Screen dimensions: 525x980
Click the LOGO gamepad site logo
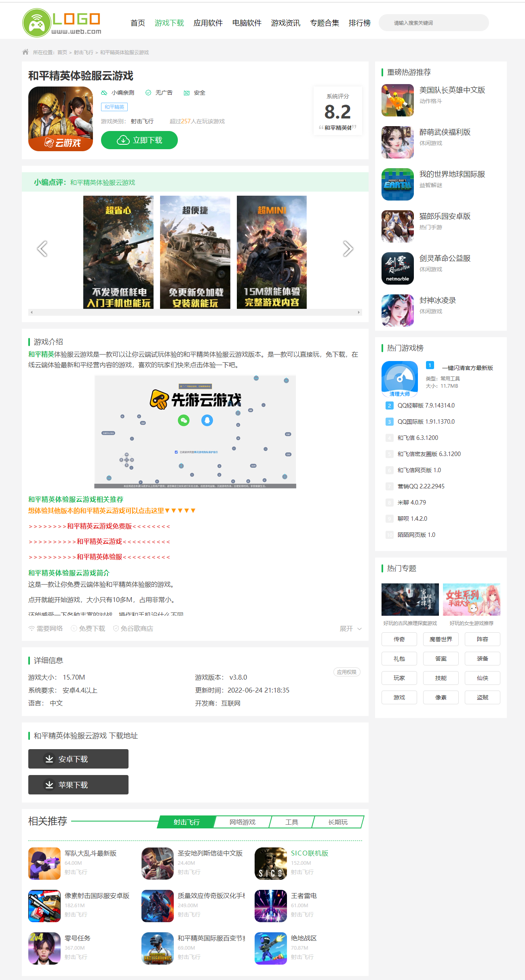62,23
